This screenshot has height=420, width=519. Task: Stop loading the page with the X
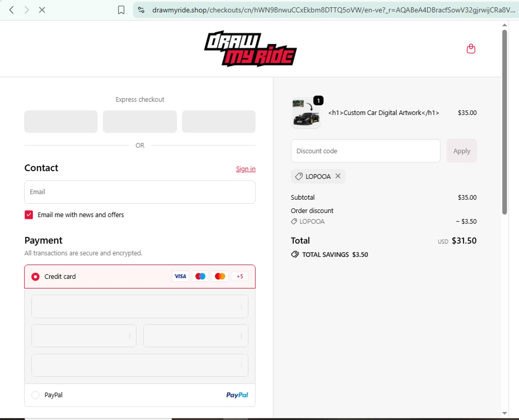point(42,10)
